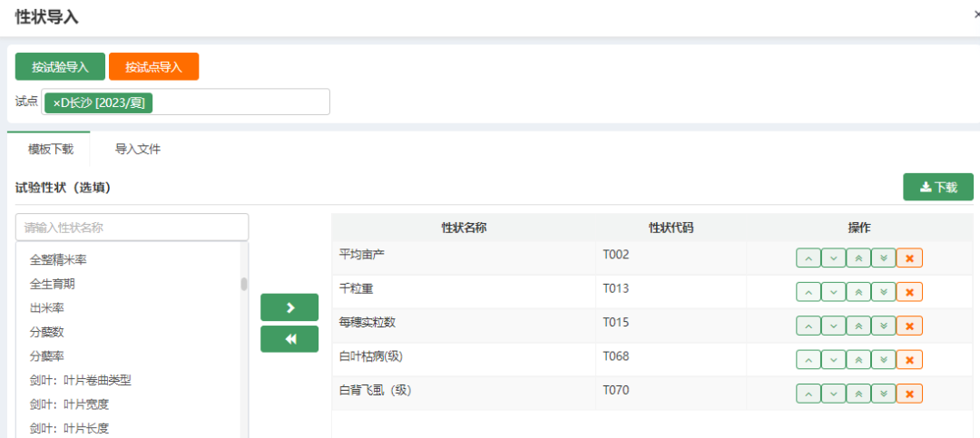
Task: Click the 请输入性状名称 search box
Action: coord(132,228)
